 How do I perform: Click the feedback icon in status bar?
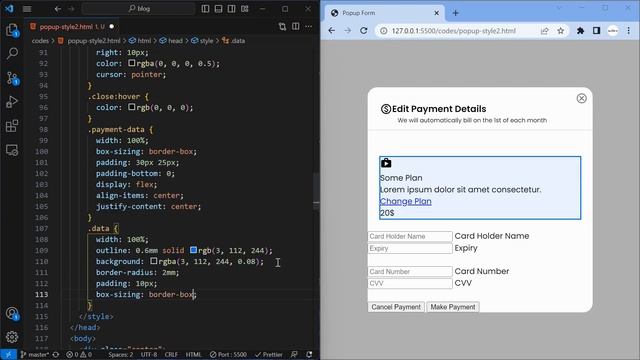point(294,354)
